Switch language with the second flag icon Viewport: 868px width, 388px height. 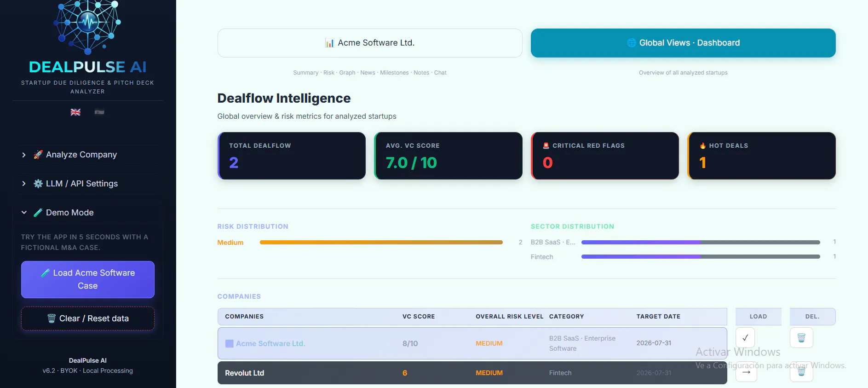point(99,112)
